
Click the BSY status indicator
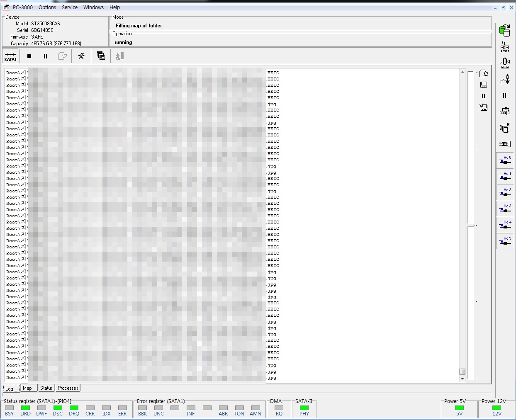pos(9,408)
